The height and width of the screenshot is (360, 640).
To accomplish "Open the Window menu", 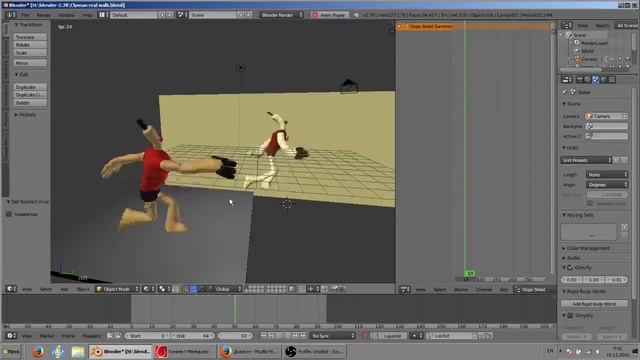I will [x=67, y=15].
